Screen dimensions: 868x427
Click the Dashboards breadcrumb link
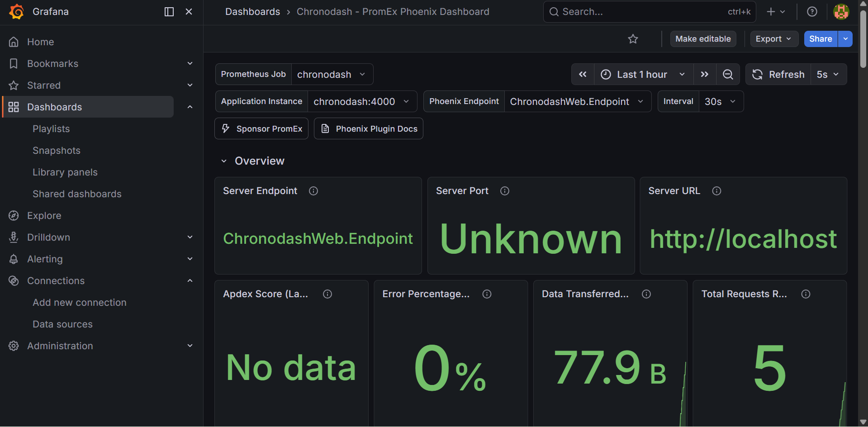[253, 12]
